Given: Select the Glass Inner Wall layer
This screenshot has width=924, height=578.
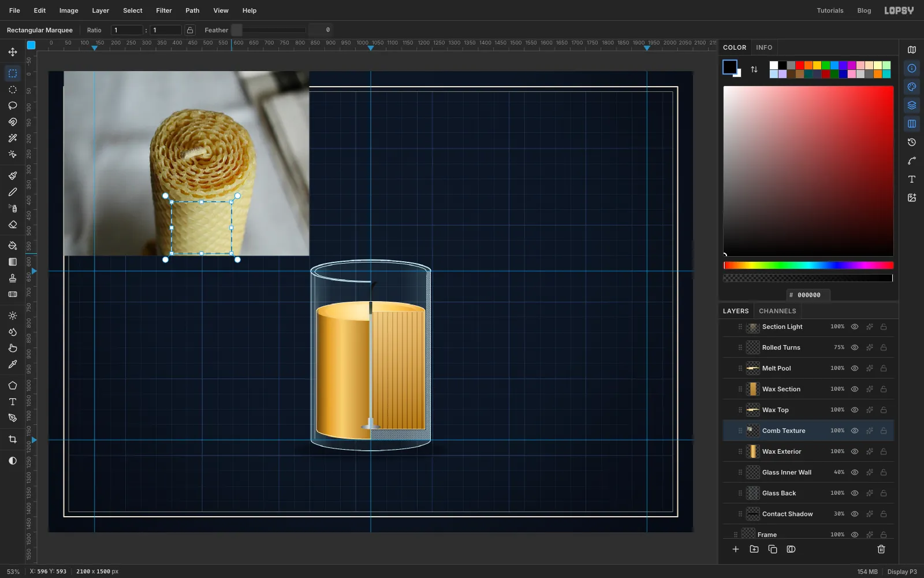Looking at the screenshot, I should 808,472.
